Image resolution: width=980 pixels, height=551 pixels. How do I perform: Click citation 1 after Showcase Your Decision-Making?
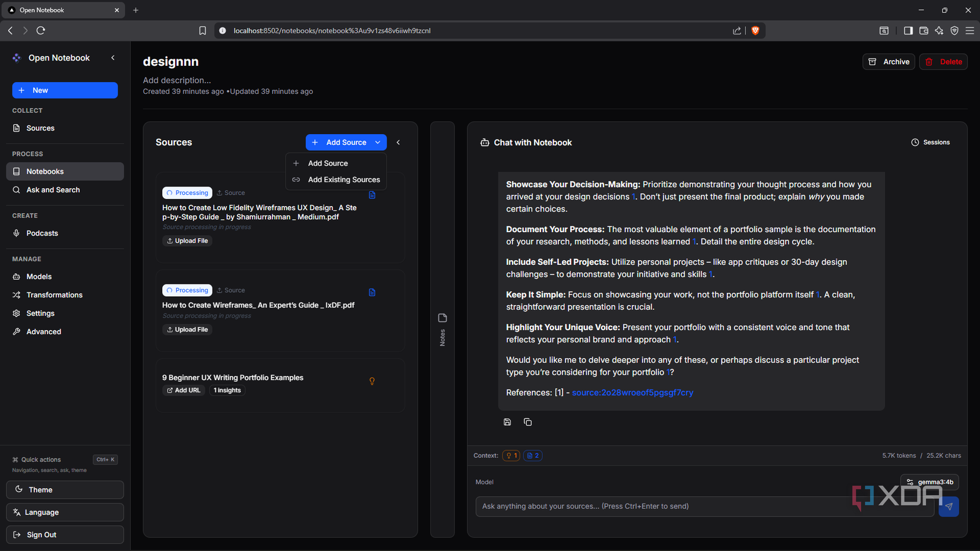633,197
